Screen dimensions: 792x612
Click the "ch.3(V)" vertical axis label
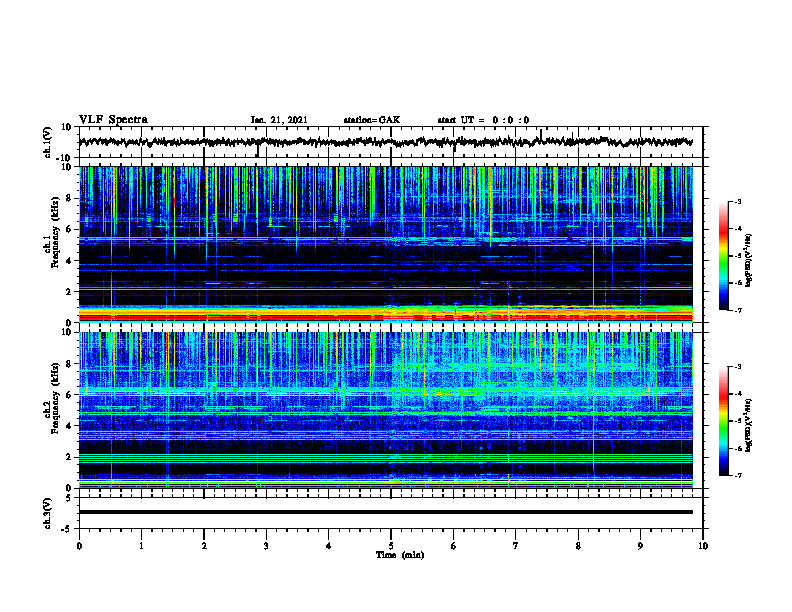pos(48,513)
